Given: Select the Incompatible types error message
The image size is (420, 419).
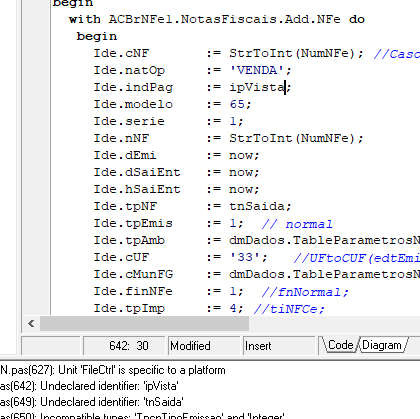Looking at the screenshot, I should [x=142, y=415].
